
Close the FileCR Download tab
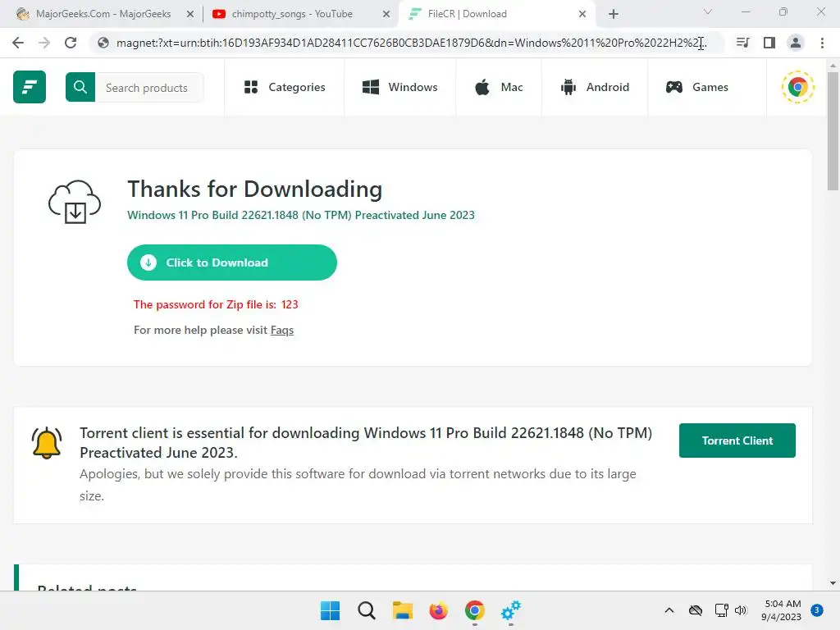[x=582, y=15]
